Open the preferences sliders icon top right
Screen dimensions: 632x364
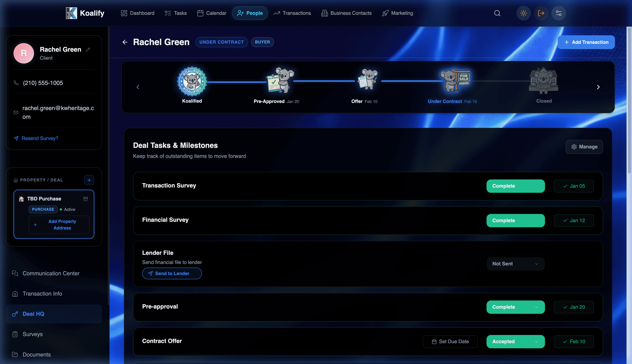coord(559,13)
